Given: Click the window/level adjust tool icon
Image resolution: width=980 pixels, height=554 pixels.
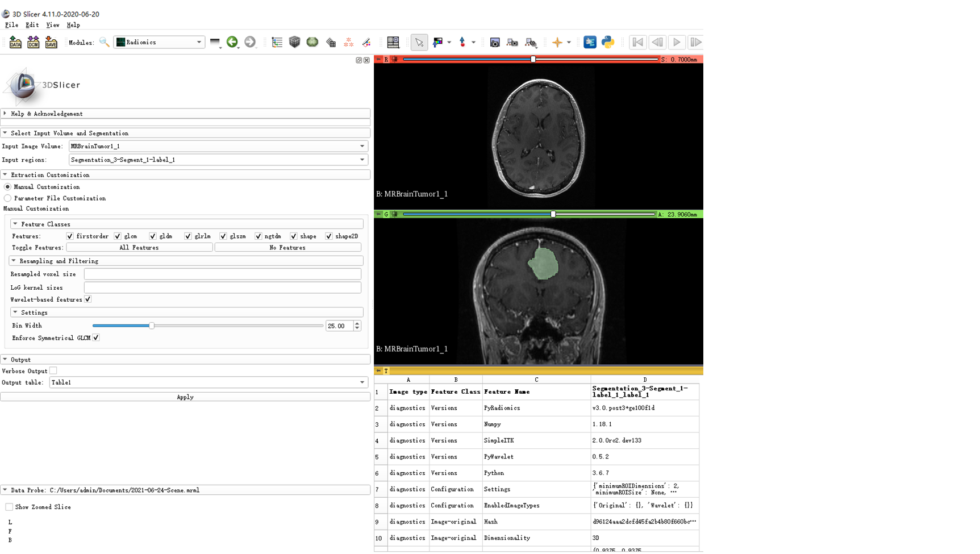Looking at the screenshot, I should [438, 42].
